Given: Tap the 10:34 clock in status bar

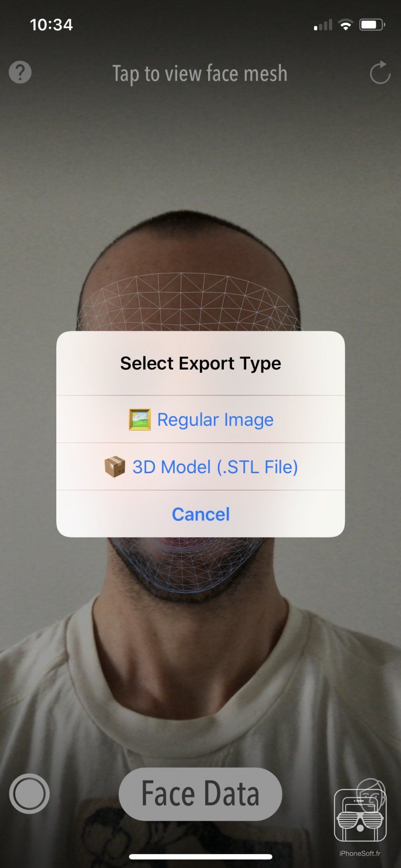Looking at the screenshot, I should pos(52,25).
